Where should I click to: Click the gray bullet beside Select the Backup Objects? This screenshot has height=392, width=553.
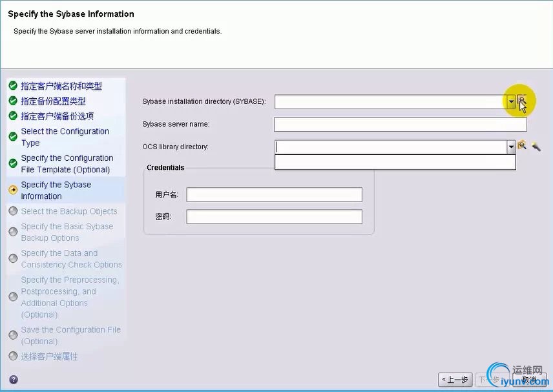[x=13, y=211]
